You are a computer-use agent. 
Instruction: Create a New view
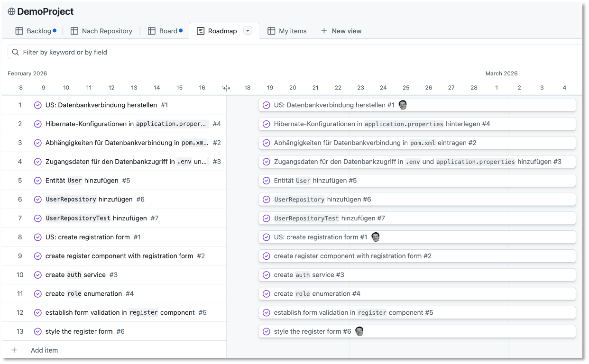341,31
